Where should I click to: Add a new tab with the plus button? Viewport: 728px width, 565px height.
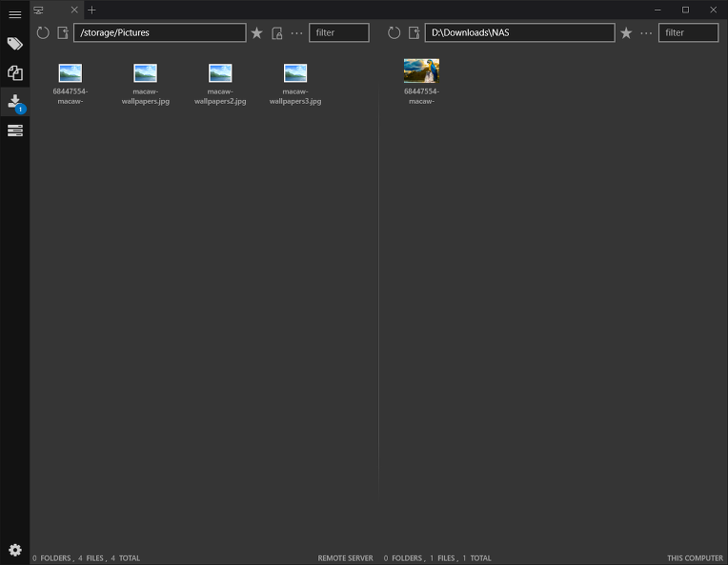[92, 10]
